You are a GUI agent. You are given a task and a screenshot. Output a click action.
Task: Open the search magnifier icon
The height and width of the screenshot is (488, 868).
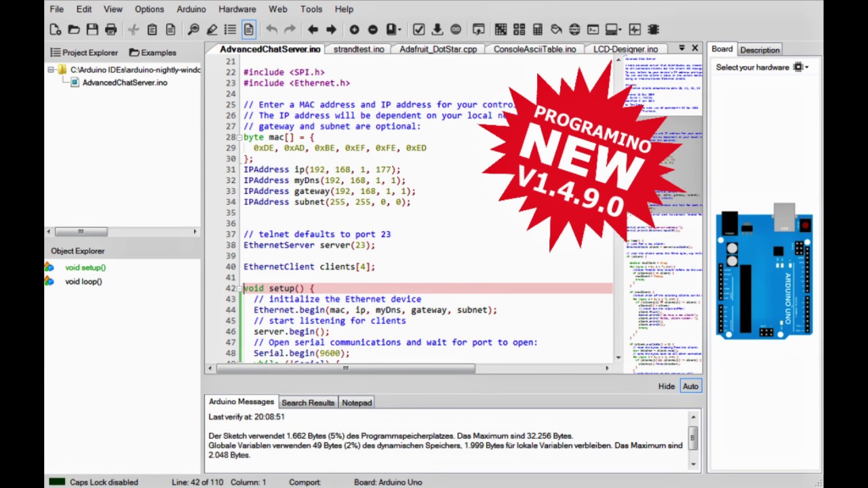pos(193,29)
